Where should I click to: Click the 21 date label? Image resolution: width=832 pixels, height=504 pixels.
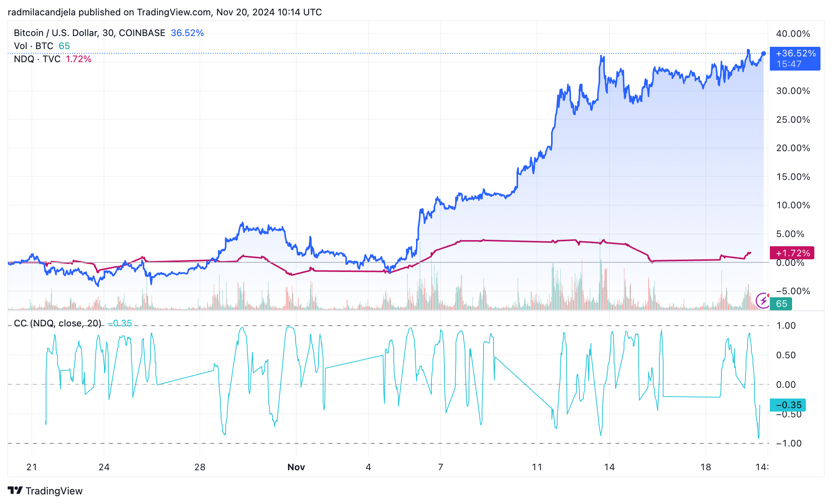(x=32, y=467)
